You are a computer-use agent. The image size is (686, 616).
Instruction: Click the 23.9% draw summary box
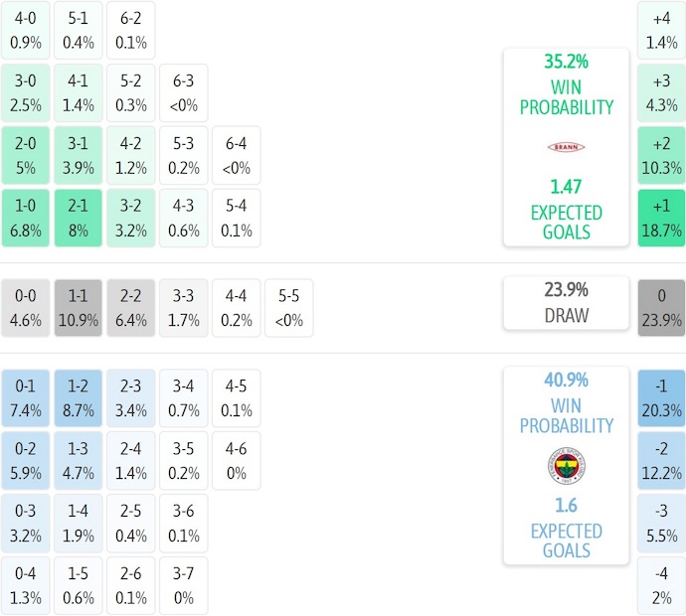566,303
